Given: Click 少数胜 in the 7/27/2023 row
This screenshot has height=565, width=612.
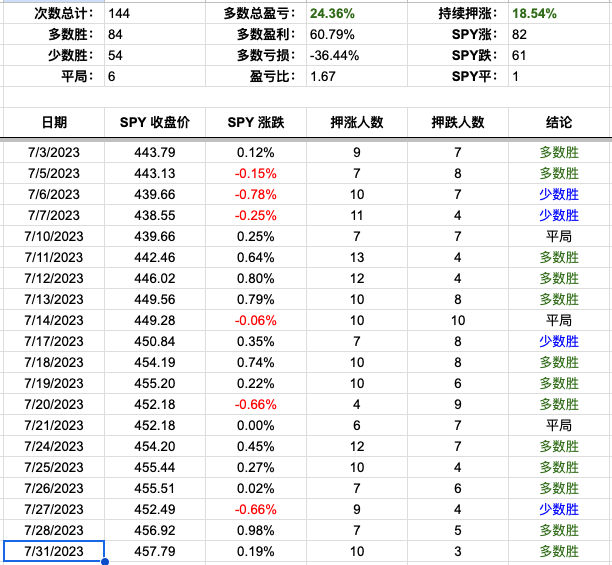Looking at the screenshot, I should tap(559, 510).
